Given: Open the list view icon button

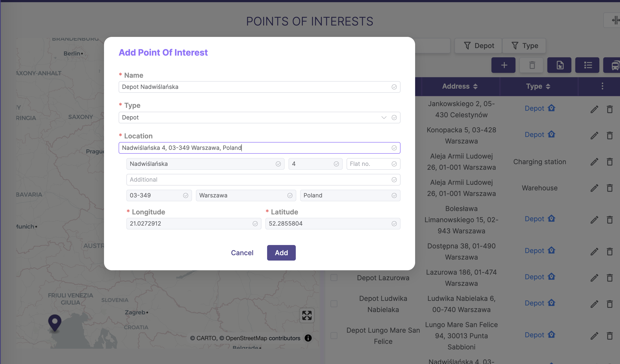Looking at the screenshot, I should [587, 65].
